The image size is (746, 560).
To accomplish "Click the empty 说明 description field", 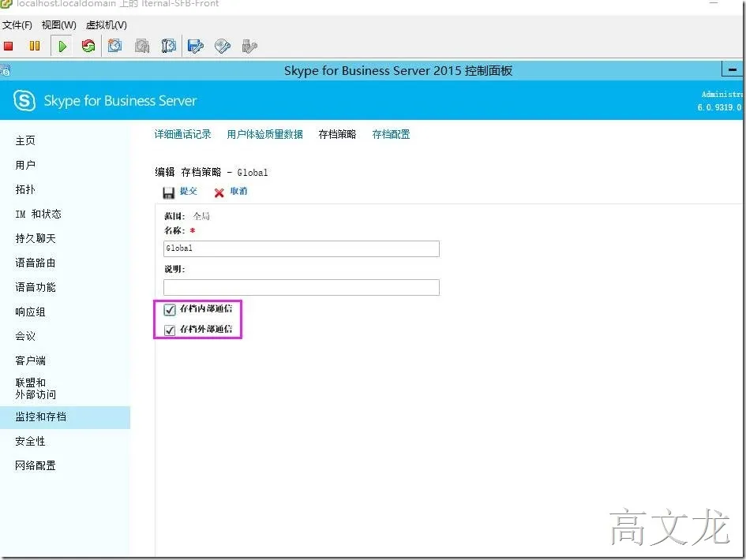I will click(301, 287).
